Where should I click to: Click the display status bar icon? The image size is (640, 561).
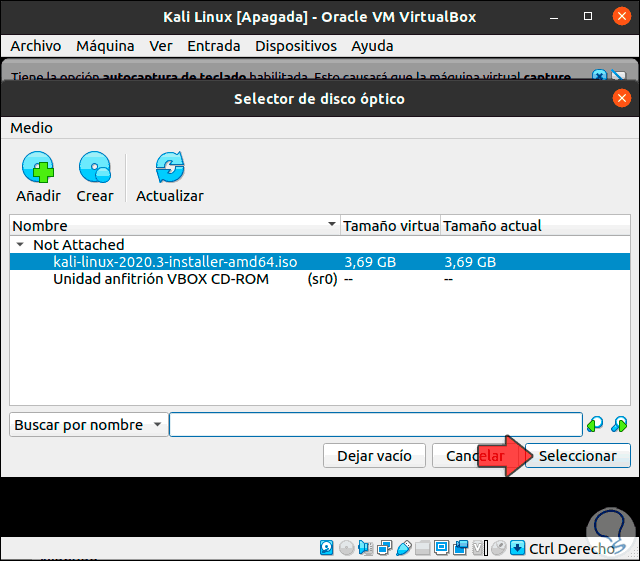coord(442,548)
